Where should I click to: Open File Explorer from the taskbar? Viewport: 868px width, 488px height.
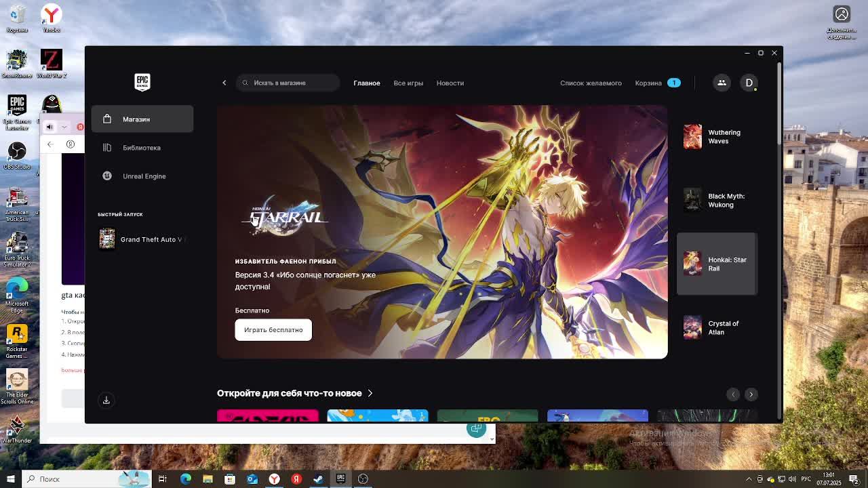tap(208, 479)
